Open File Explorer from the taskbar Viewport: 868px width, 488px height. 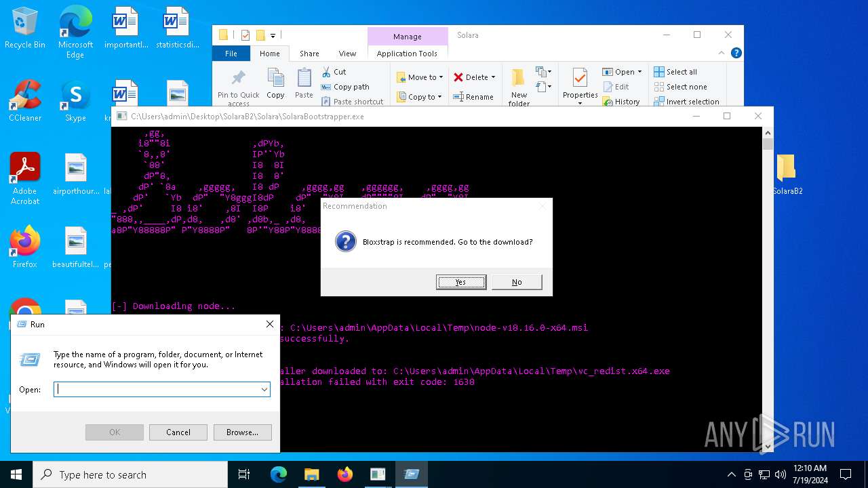[x=311, y=474]
